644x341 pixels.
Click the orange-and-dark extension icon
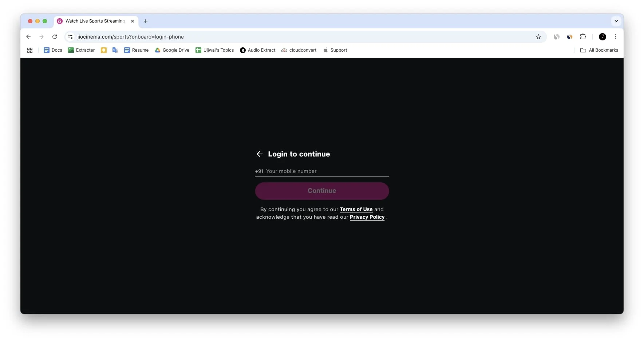[x=570, y=37]
